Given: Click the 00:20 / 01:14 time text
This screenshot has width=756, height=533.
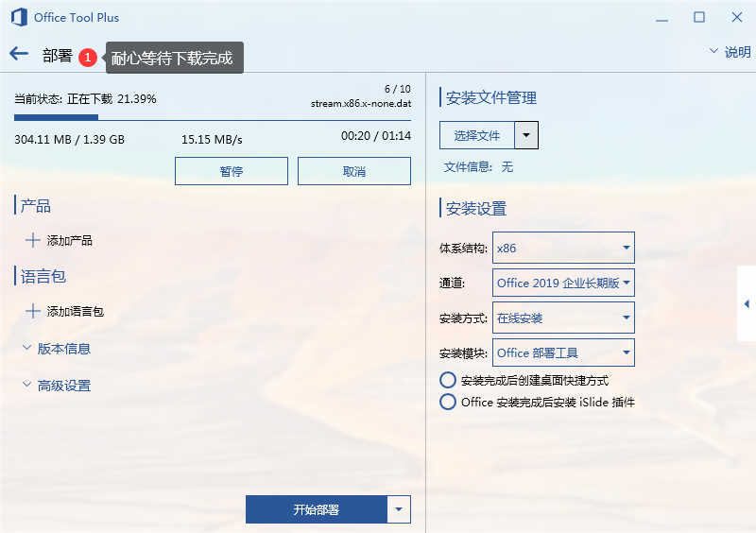Looking at the screenshot, I should click(376, 136).
